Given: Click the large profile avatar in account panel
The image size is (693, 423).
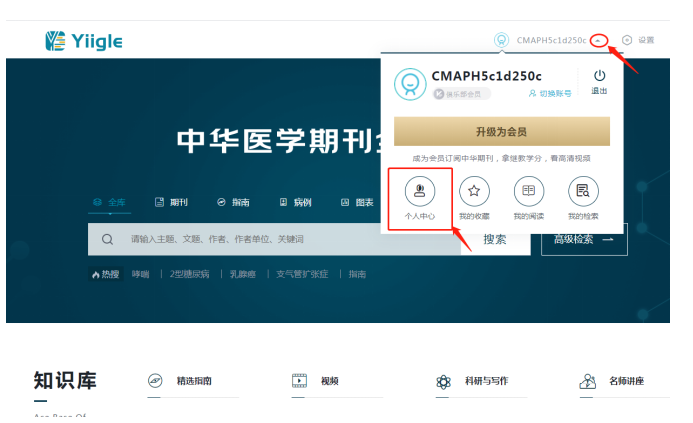Looking at the screenshot, I should (x=410, y=84).
